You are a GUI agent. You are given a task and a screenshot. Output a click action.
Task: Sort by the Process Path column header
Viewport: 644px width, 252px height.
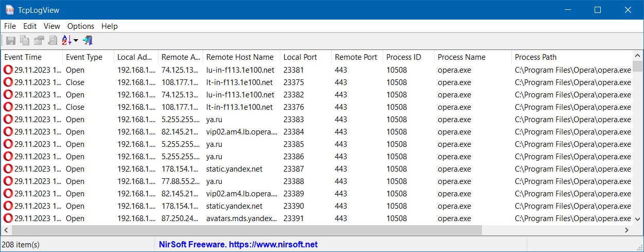(571, 57)
